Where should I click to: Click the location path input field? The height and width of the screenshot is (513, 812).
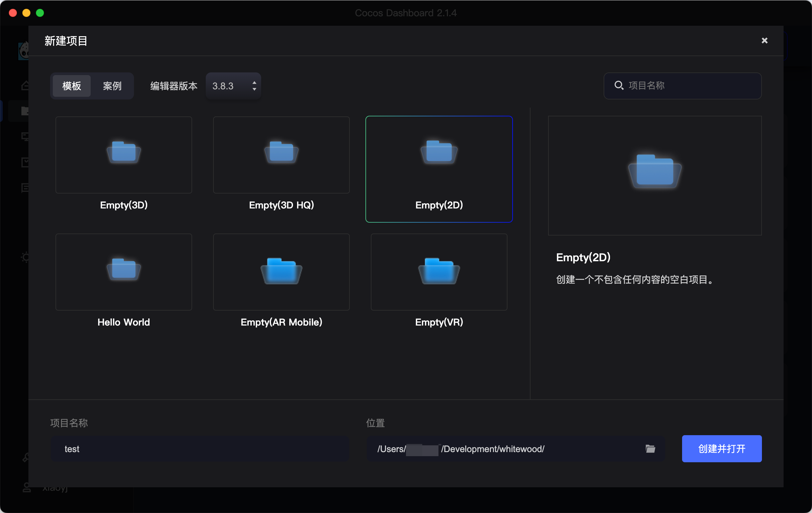click(x=504, y=449)
